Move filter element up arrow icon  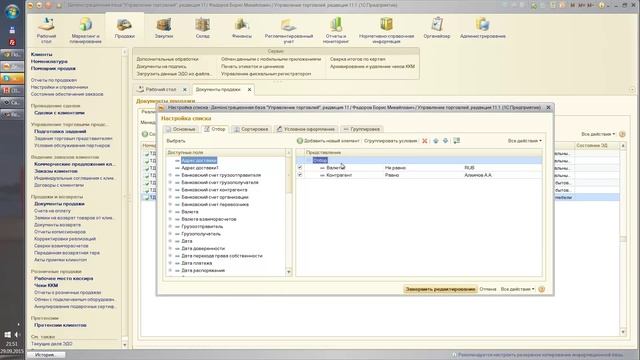tap(436, 141)
